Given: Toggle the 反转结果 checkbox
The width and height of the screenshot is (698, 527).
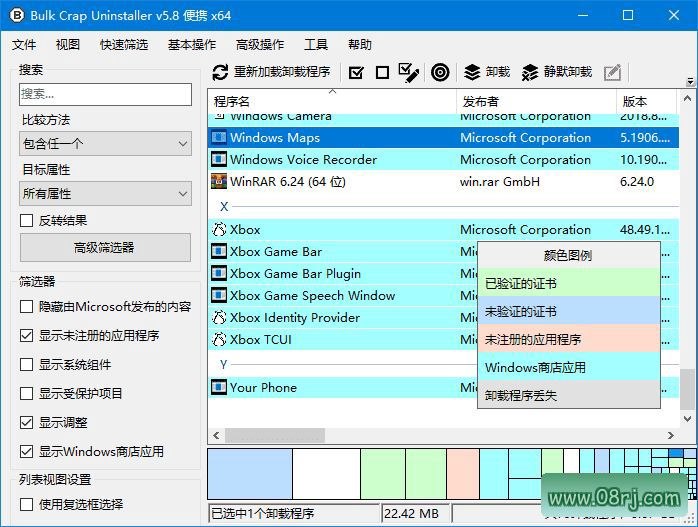Looking at the screenshot, I should (26, 220).
